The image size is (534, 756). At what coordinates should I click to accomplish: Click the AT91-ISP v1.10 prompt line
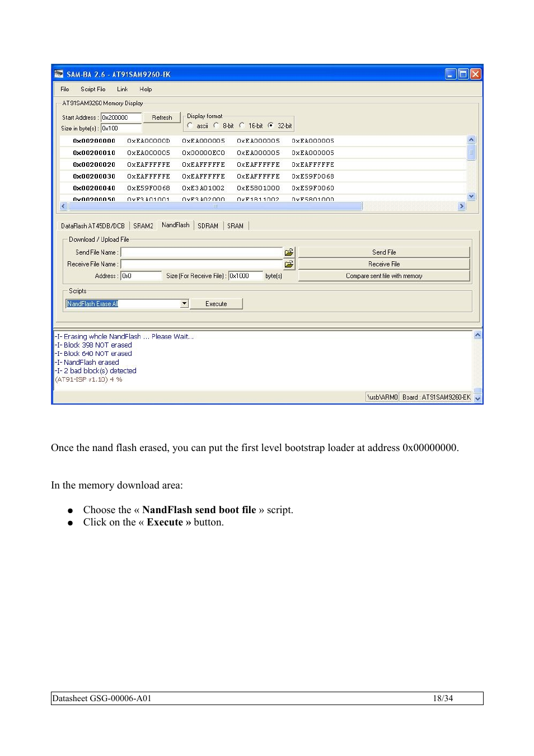point(88,379)
